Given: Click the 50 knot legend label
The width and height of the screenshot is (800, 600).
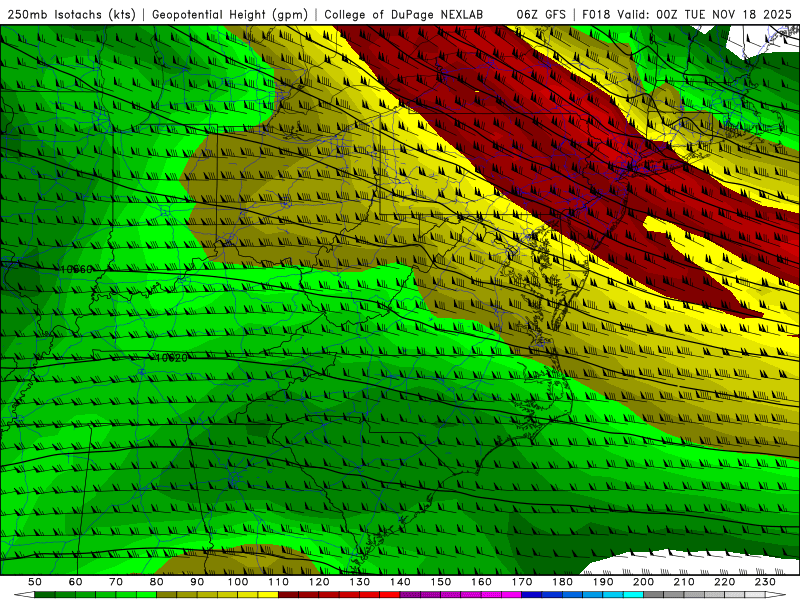Looking at the screenshot, I should pyautogui.click(x=35, y=582).
